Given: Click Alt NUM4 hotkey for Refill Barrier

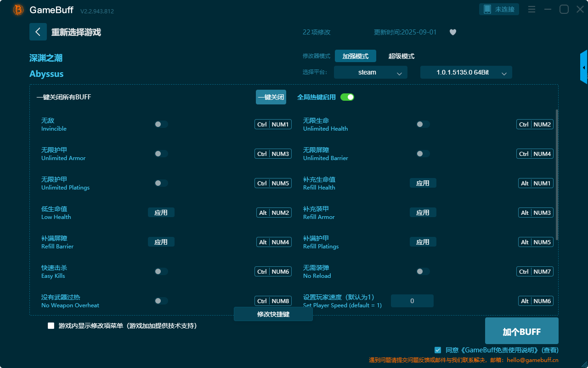Looking at the screenshot, I should [274, 242].
